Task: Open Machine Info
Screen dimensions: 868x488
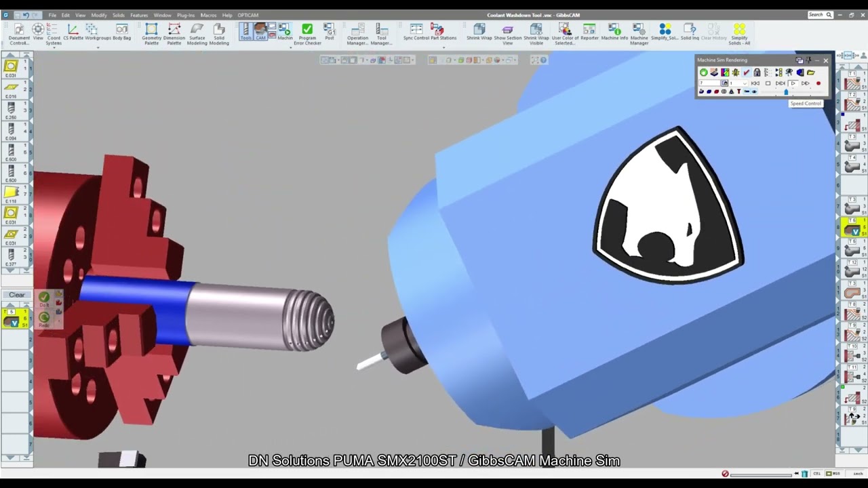Action: click(614, 32)
